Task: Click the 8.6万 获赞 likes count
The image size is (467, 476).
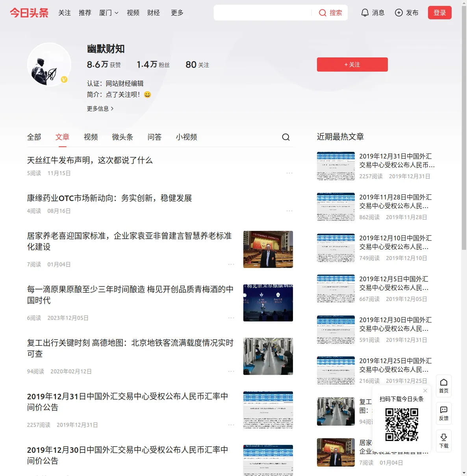Action: [104, 65]
